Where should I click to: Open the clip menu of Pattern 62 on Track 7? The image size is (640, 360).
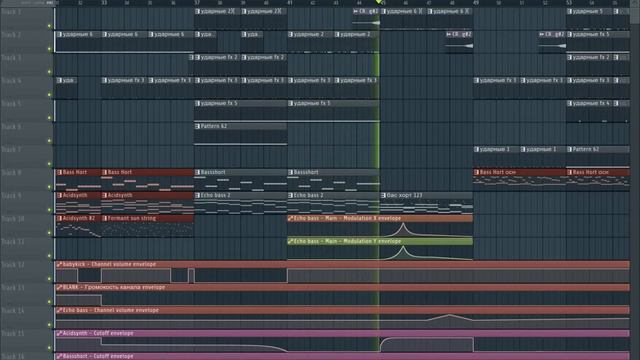pyautogui.click(x=569, y=149)
